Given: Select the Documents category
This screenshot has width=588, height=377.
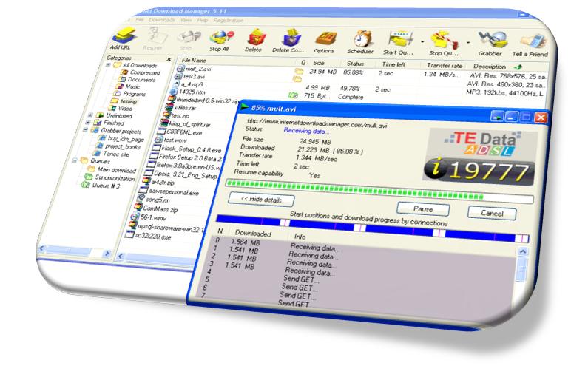Looking at the screenshot, I should [x=137, y=79].
